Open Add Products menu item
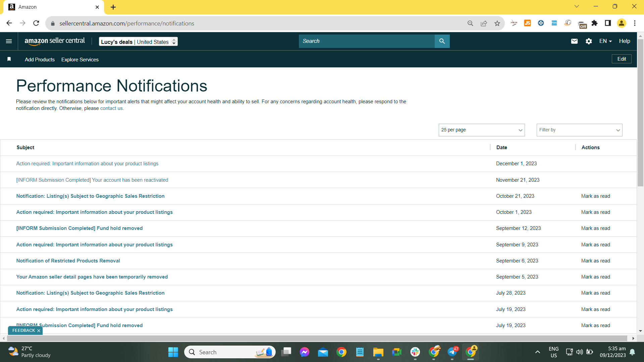Viewport: 644px width, 362px height. pyautogui.click(x=40, y=59)
